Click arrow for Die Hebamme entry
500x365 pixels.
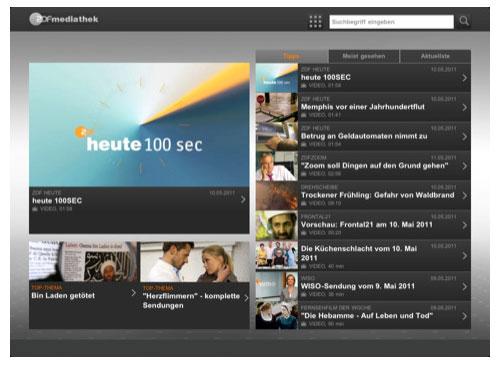point(464,316)
